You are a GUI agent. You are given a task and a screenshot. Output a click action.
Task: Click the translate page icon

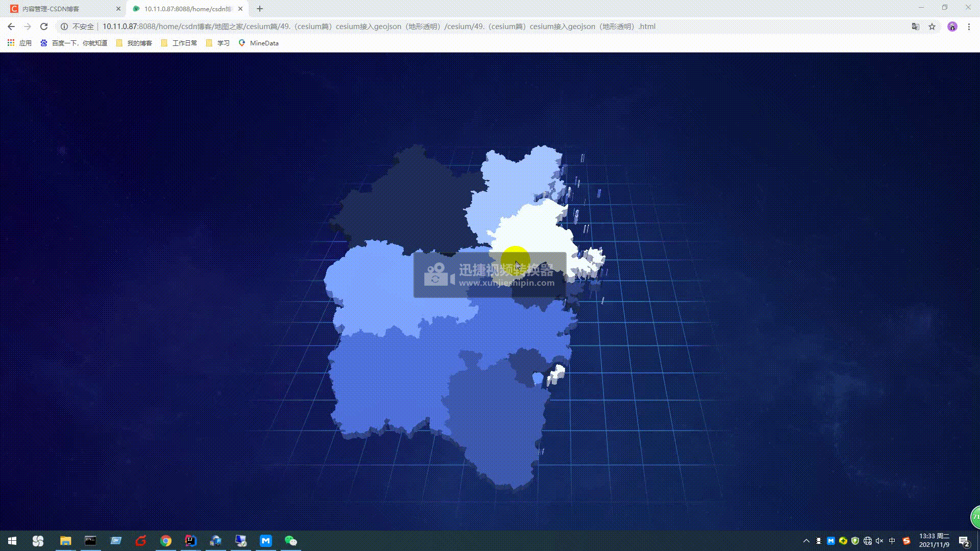pos(916,27)
